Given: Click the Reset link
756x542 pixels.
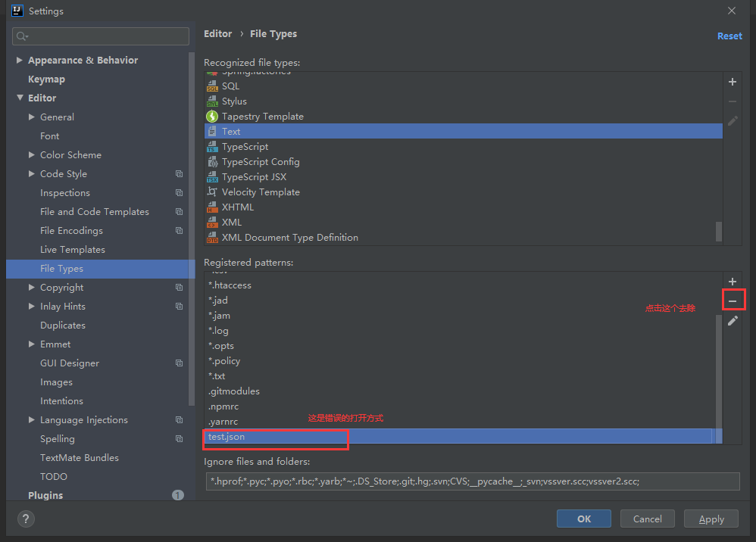Looking at the screenshot, I should click(x=729, y=36).
